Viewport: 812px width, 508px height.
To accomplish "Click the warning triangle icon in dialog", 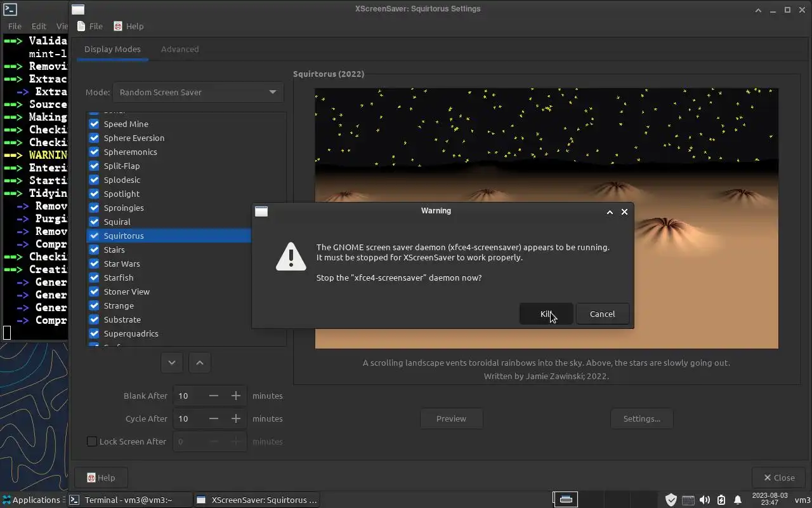I will pos(291,257).
